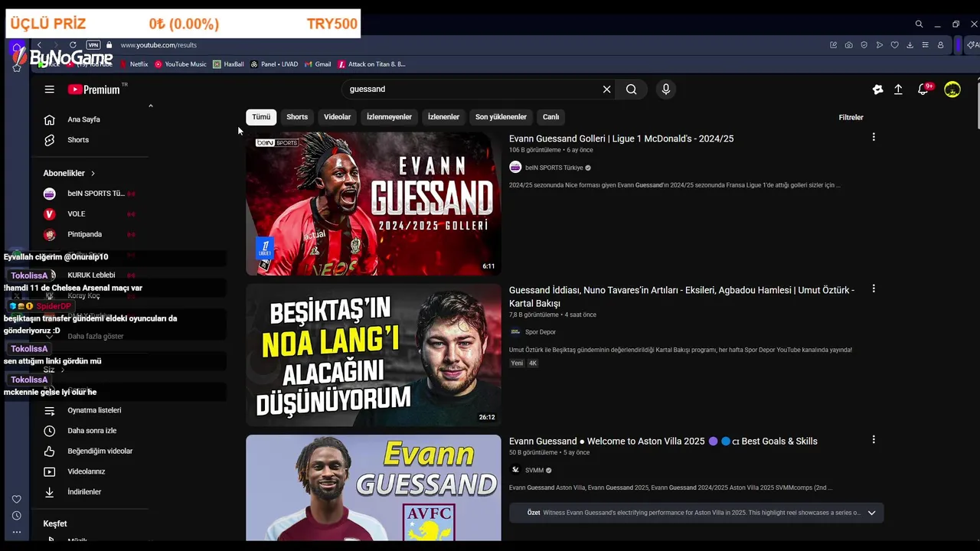Open the YouTube hamburger guide menu
The height and width of the screenshot is (551, 980).
tap(49, 90)
